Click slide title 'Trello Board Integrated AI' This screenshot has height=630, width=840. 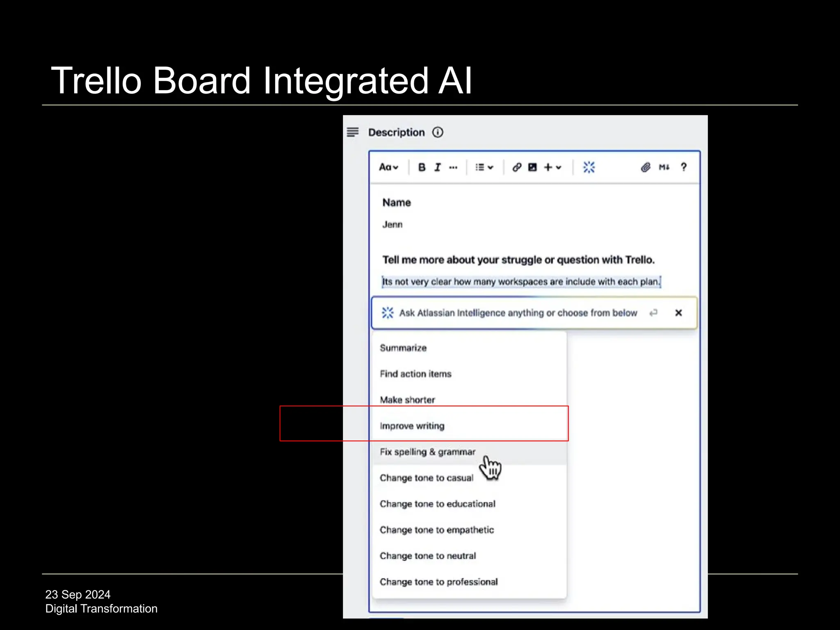click(x=261, y=81)
